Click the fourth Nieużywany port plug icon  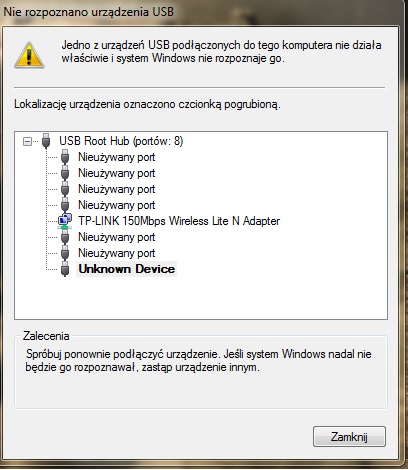(65, 205)
